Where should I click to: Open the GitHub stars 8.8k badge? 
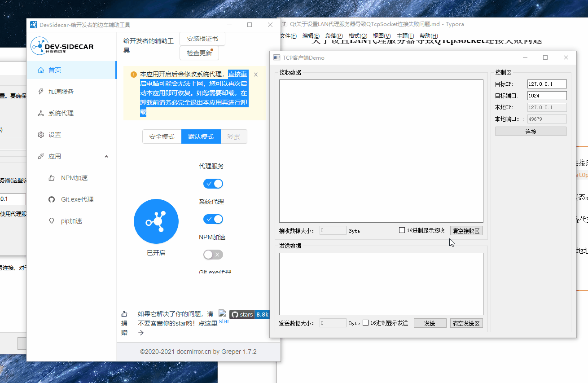[x=249, y=314]
